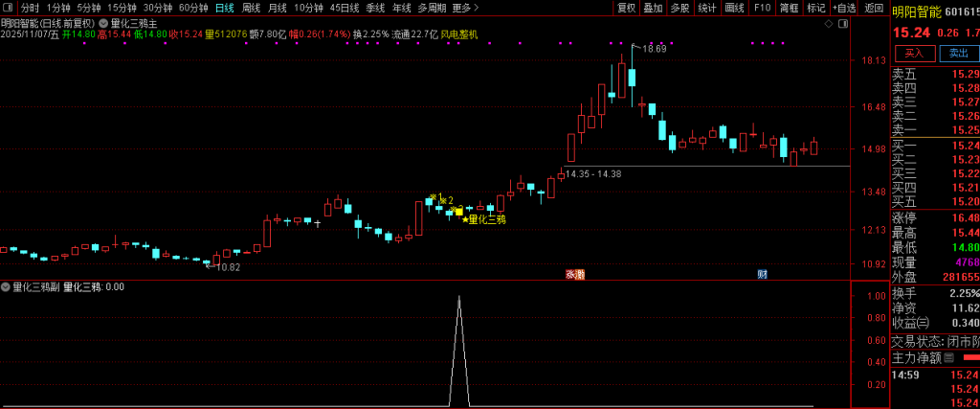Click the circular arrow icon before 量化三鸦主
Image resolution: width=980 pixels, height=409 pixels.
click(x=103, y=22)
